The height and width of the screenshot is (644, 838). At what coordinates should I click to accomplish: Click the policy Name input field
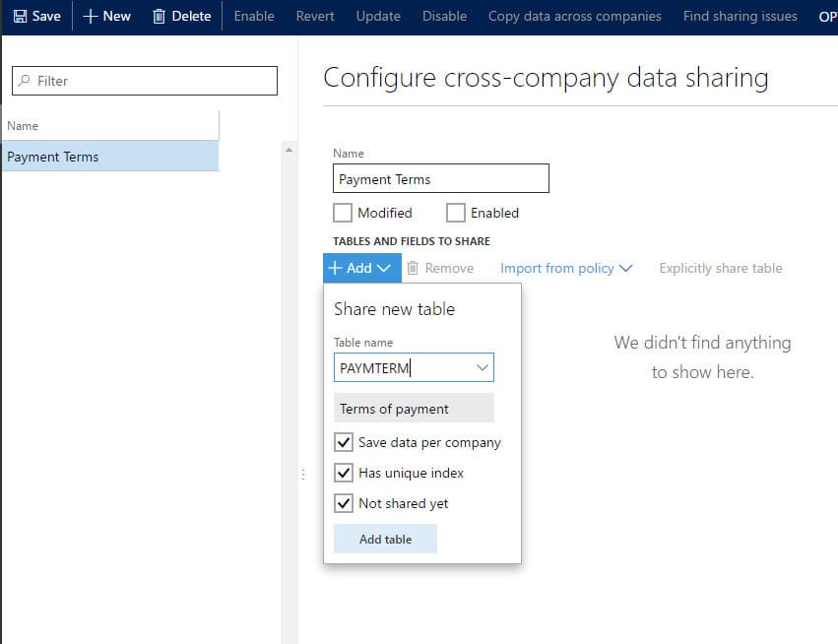tap(441, 179)
